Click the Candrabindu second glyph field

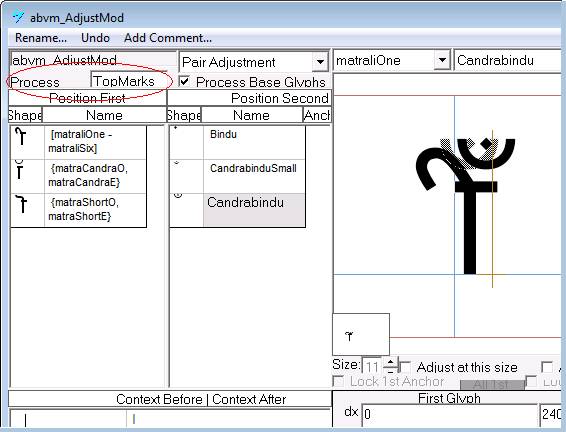pos(509,60)
